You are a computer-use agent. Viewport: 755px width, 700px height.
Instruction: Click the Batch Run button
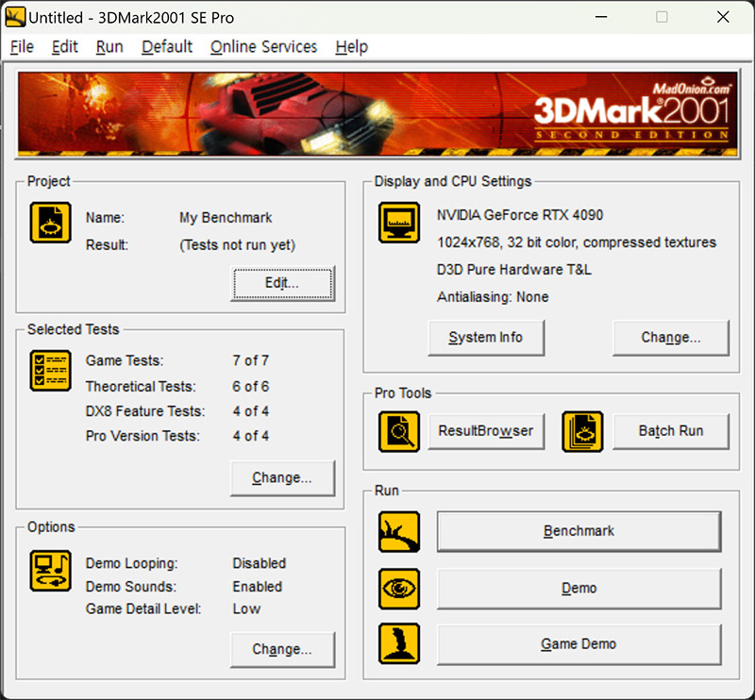pos(671,431)
